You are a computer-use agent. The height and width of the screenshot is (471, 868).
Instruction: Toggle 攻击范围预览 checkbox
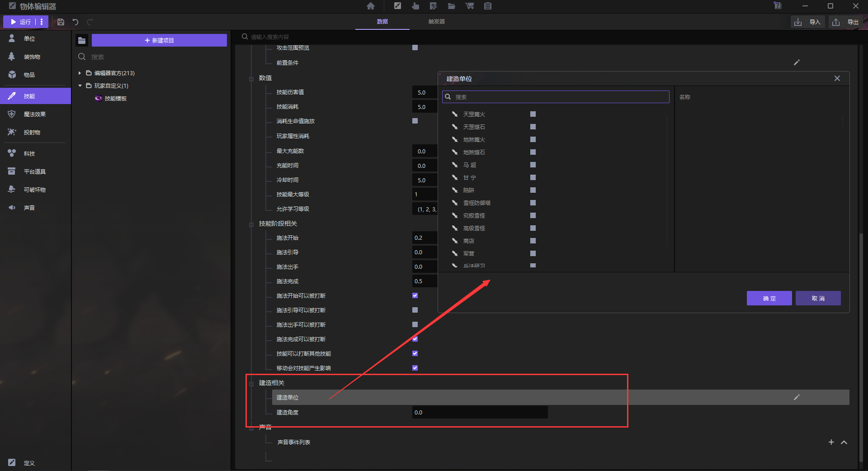415,48
